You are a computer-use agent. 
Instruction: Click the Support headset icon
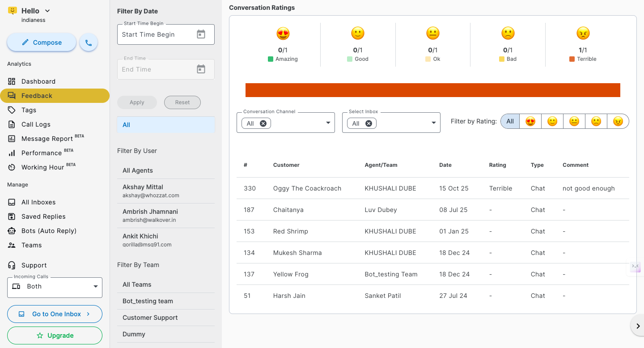click(x=12, y=265)
